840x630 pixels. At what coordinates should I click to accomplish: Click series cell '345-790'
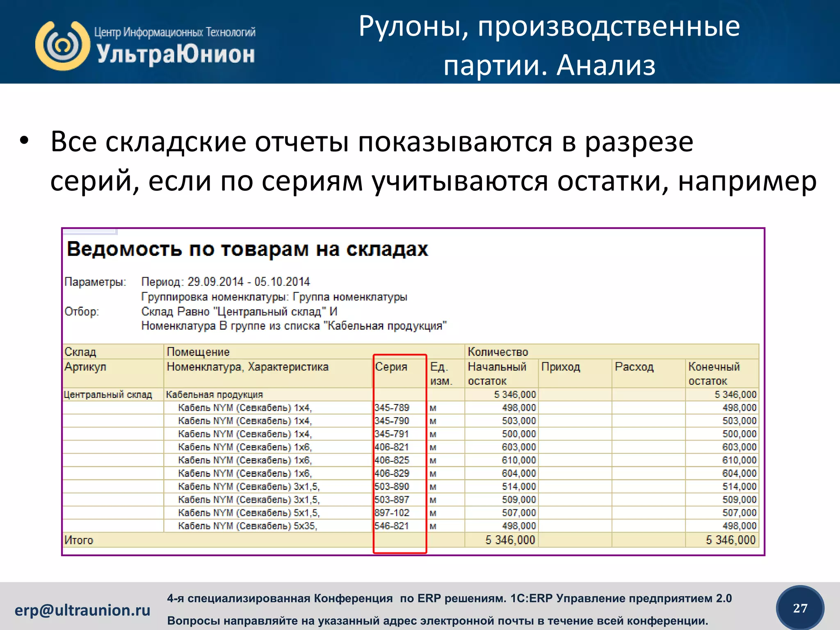click(x=392, y=421)
